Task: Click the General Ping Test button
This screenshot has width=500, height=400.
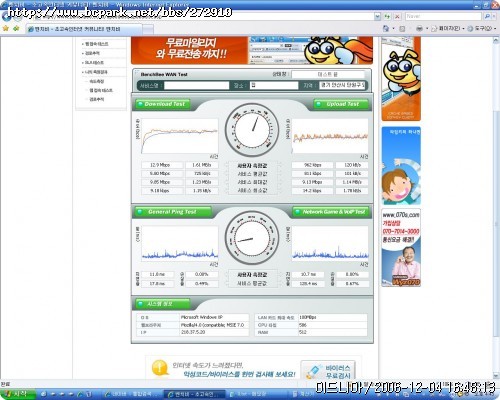Action: 173,212
